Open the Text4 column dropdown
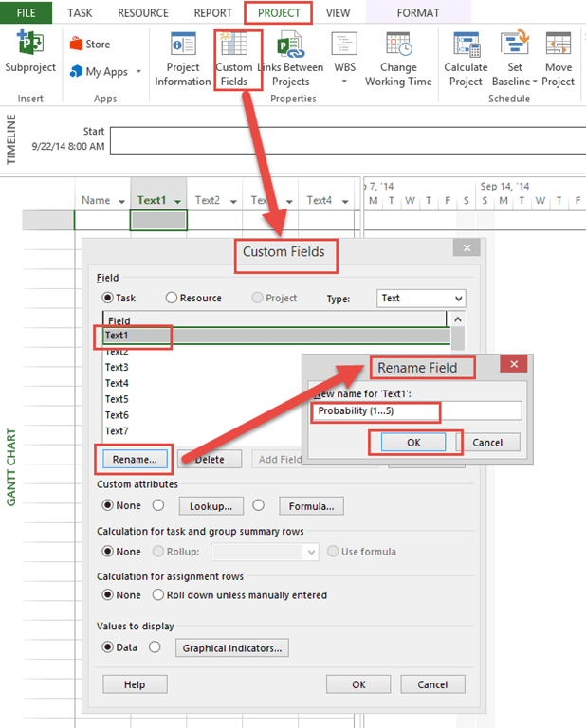The width and height of the screenshot is (586, 728). [345, 202]
